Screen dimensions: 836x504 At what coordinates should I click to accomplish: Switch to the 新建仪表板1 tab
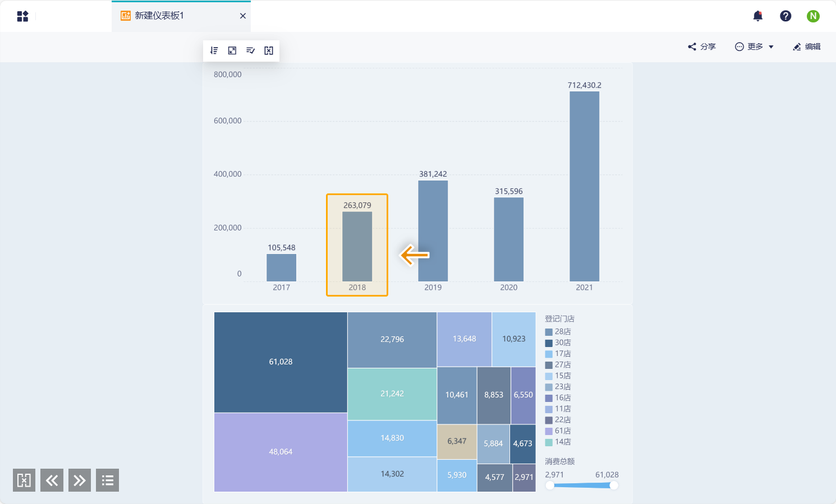point(159,16)
